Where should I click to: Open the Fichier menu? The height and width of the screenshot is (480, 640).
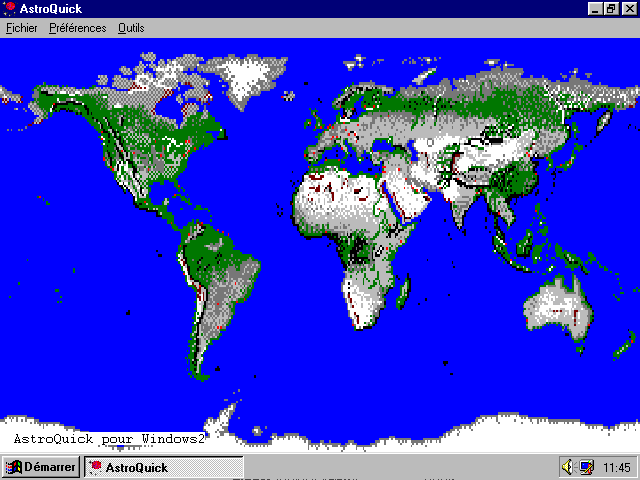coord(21,28)
